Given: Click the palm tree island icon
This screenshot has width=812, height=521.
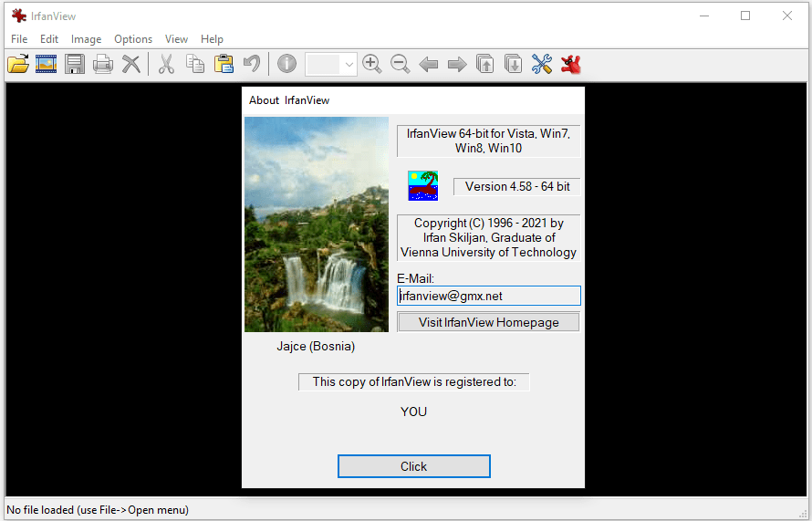Looking at the screenshot, I should coord(423,185).
